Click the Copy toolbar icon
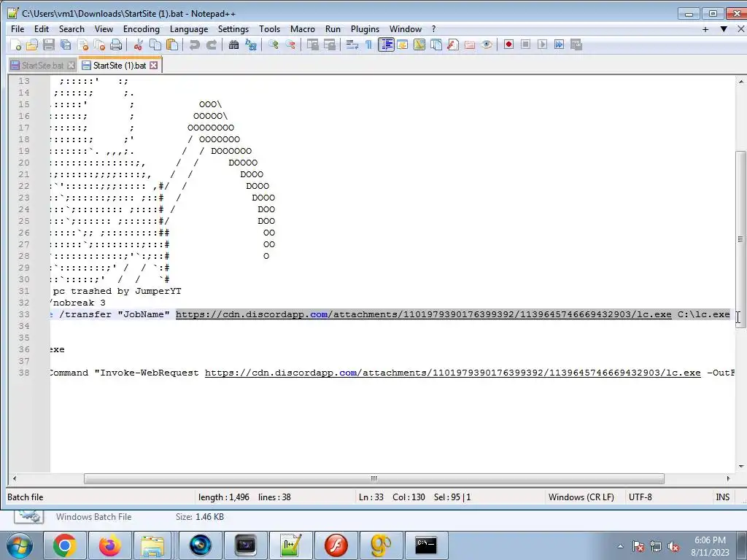Viewport: 747px width, 560px height. coord(155,44)
